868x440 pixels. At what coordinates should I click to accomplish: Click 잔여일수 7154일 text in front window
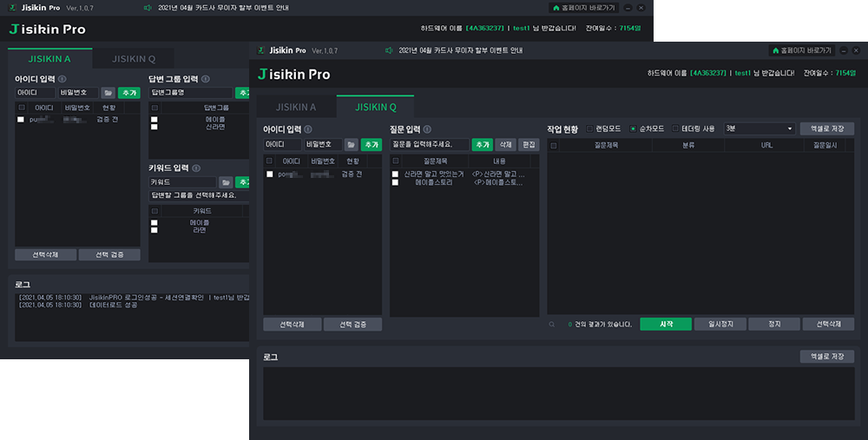[829, 73]
